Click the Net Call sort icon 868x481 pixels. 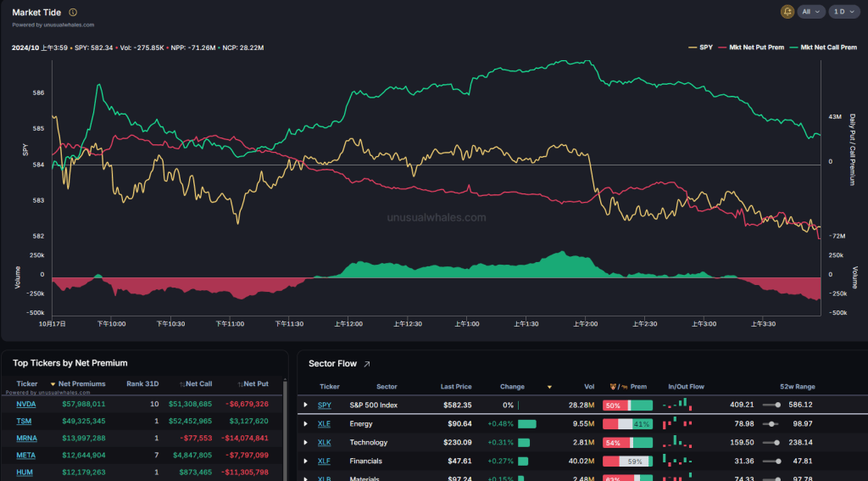(182, 384)
